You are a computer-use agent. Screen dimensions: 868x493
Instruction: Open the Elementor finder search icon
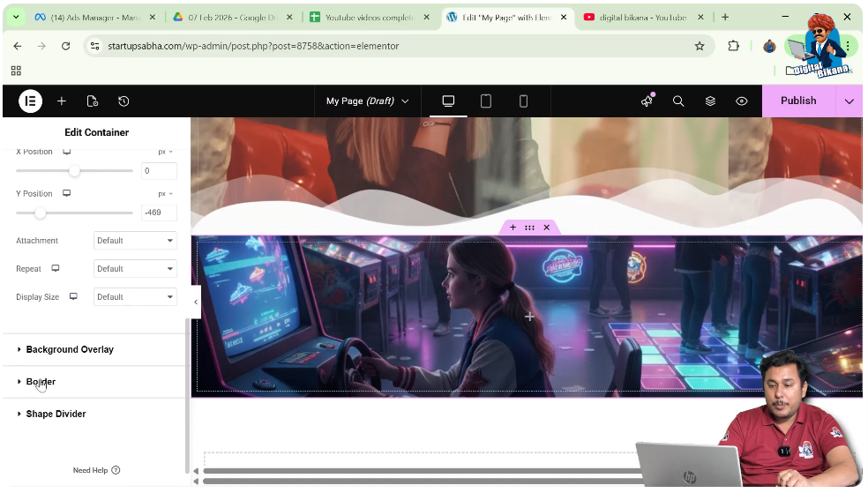[678, 101]
